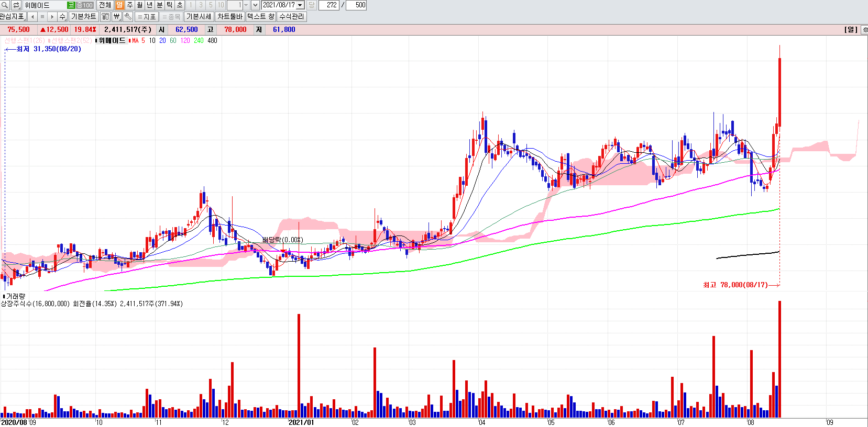The width and height of the screenshot is (868, 427).
Task: Click the 당 button next to date
Action: click(x=311, y=5)
